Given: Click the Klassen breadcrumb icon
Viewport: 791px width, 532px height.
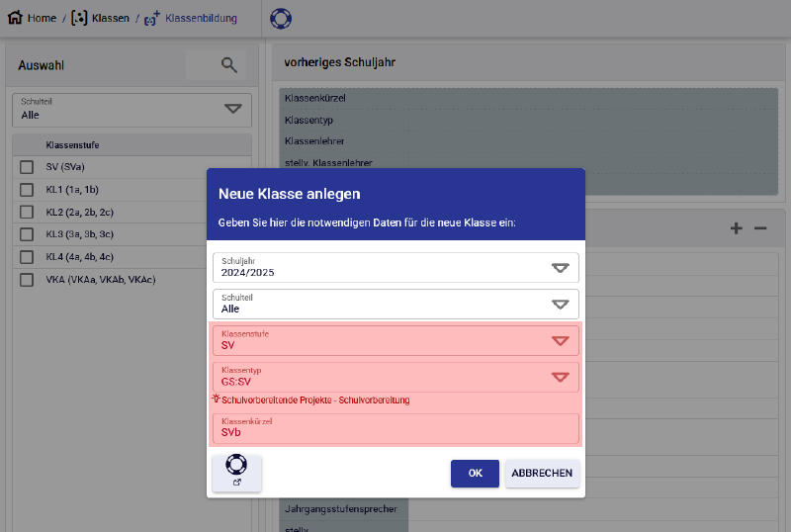Looking at the screenshot, I should 79,18.
